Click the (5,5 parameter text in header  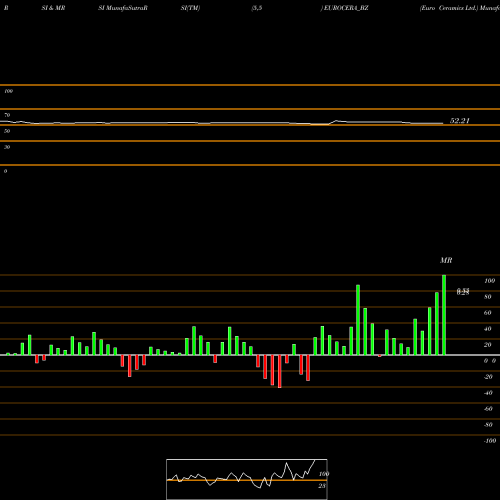pos(257,8)
